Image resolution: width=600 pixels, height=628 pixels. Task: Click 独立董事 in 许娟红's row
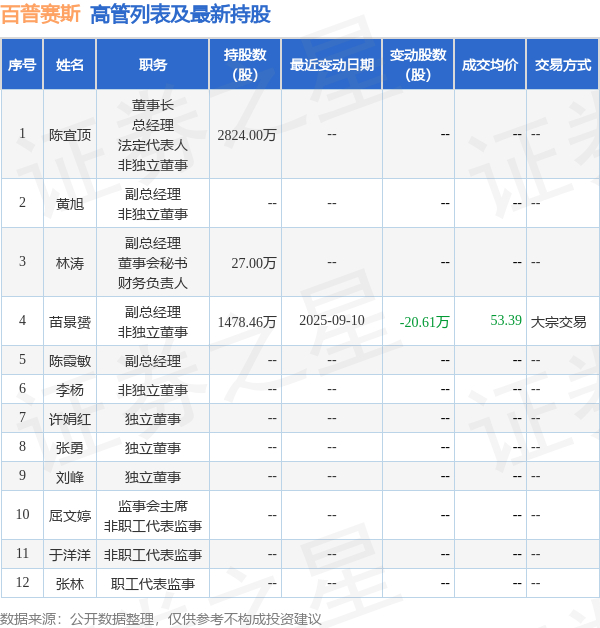[x=153, y=419]
